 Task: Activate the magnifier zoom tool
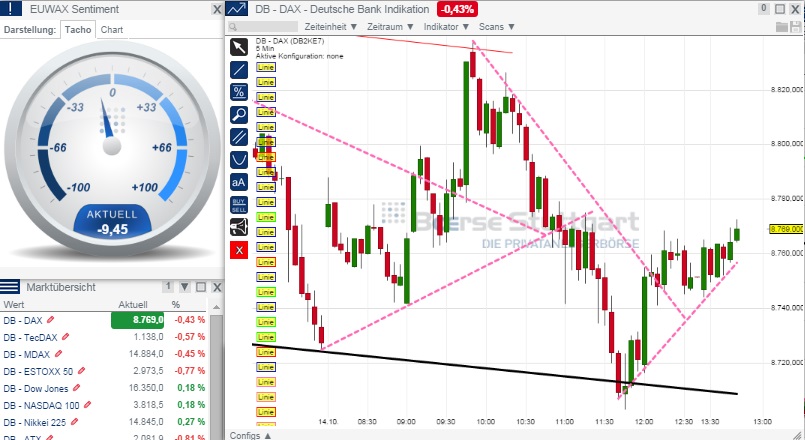click(239, 114)
